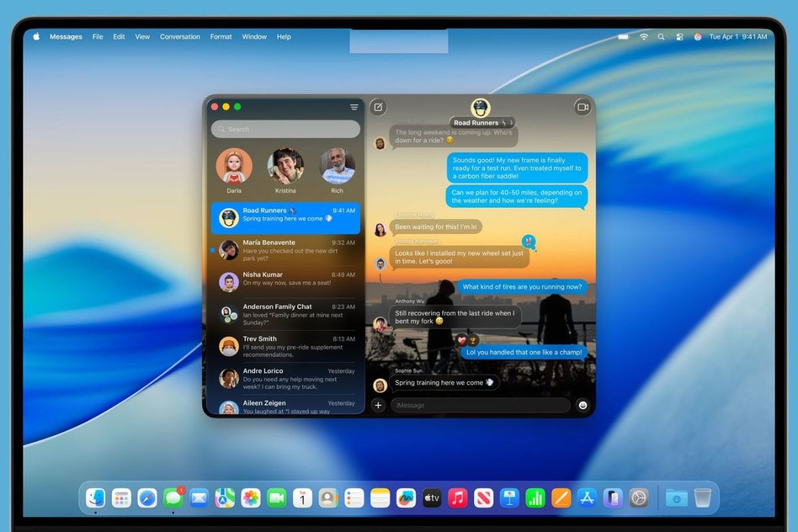Image resolution: width=798 pixels, height=532 pixels.
Task: Open Trev Smith conversation
Action: [285, 346]
